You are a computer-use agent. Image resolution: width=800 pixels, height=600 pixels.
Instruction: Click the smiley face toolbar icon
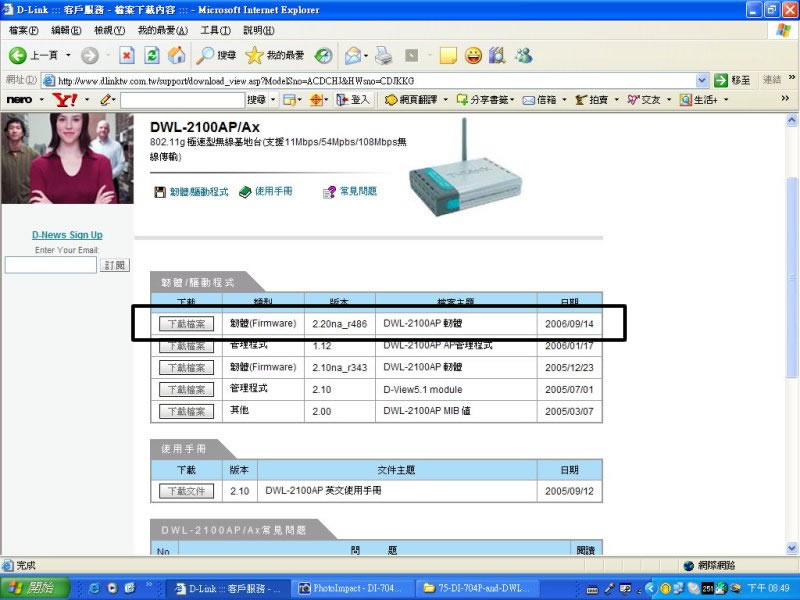click(x=473, y=55)
